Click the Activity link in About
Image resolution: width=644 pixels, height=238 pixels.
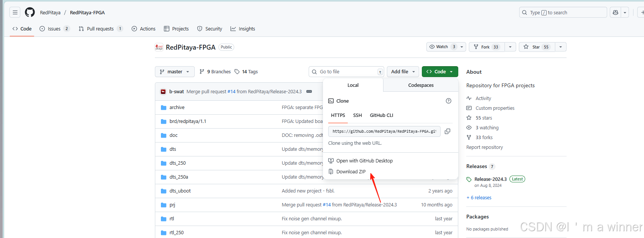[x=483, y=99]
